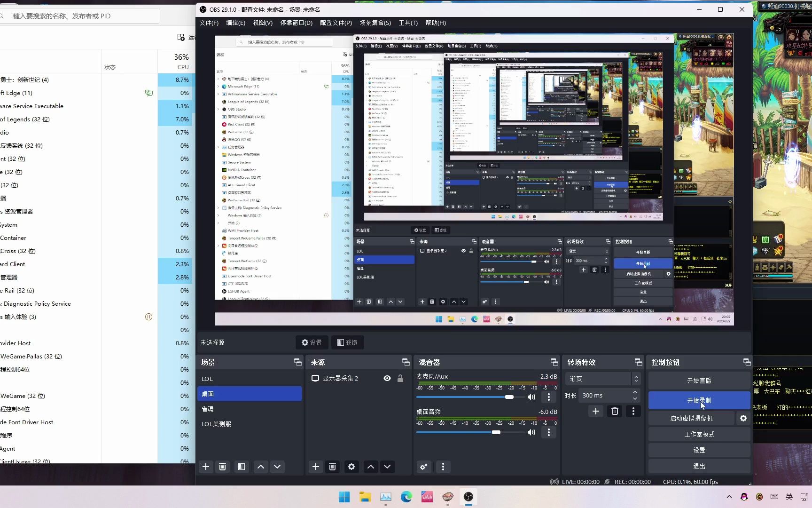Mute the 桌面音频 audio channel

click(531, 432)
